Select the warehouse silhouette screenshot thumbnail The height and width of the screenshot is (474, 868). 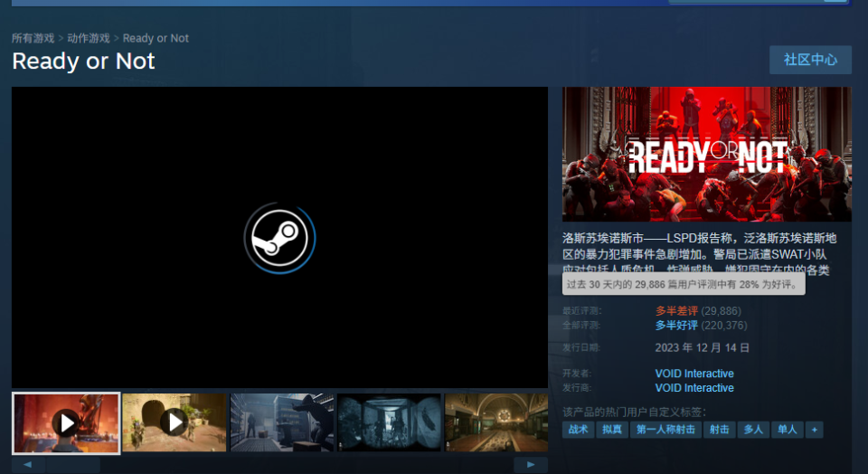tap(282, 422)
